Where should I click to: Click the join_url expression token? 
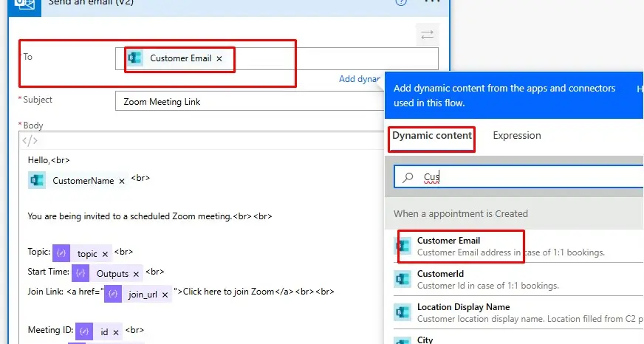[x=142, y=294]
